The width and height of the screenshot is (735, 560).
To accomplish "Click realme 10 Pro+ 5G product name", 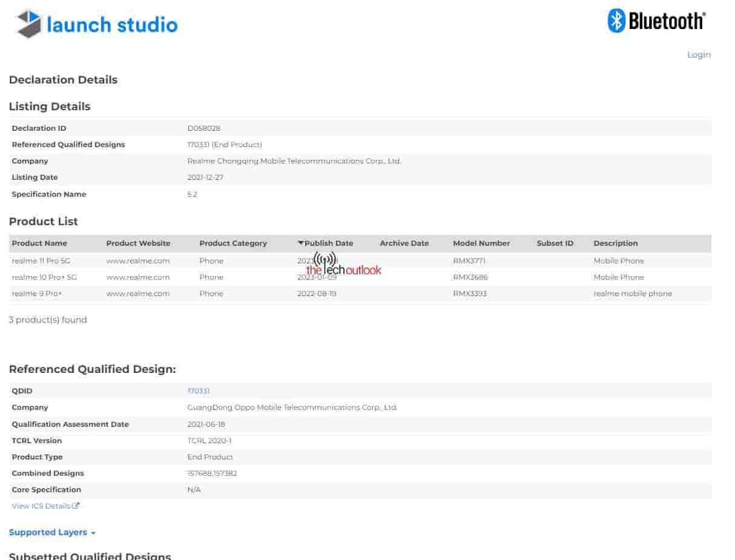I will [44, 277].
